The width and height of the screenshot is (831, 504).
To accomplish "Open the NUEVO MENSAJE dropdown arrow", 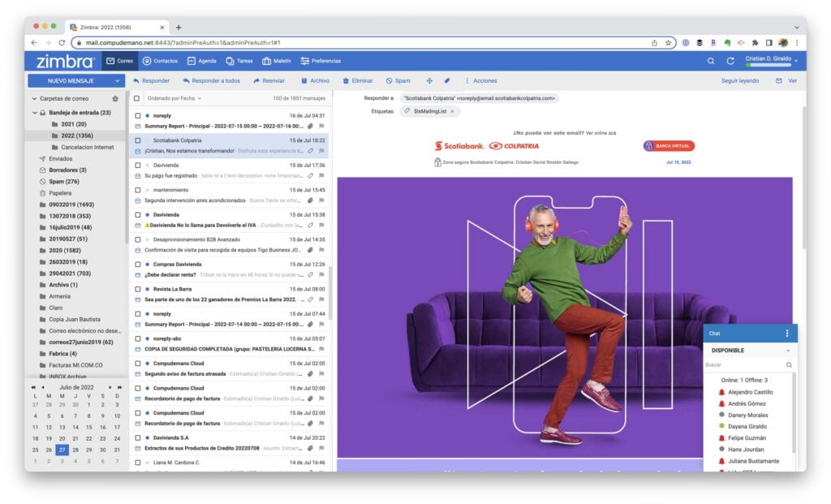I will coord(117,80).
